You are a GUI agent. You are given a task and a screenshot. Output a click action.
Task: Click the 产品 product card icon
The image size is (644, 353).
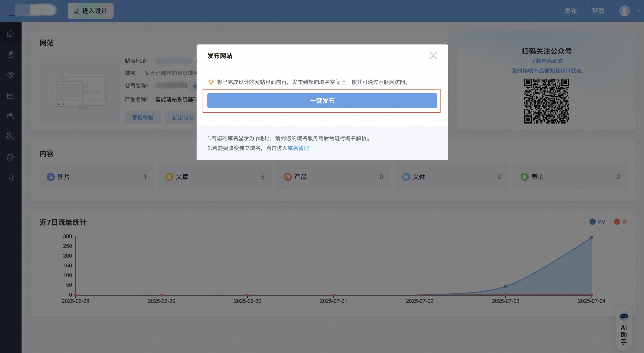pyautogui.click(x=287, y=177)
